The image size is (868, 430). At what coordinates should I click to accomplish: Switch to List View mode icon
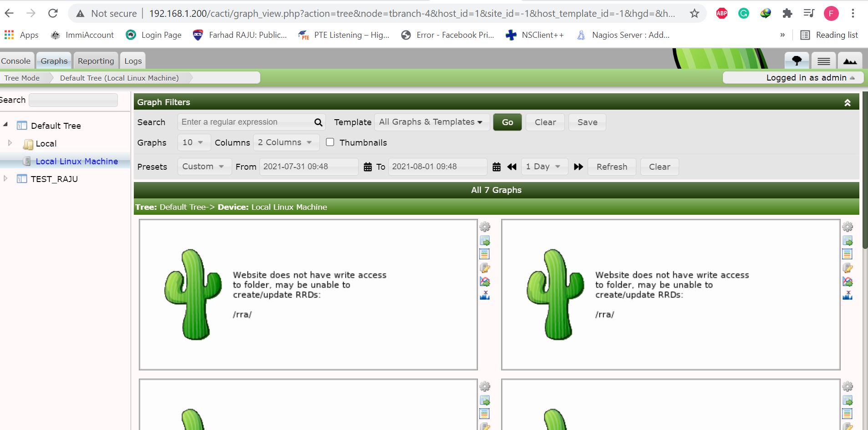(823, 61)
